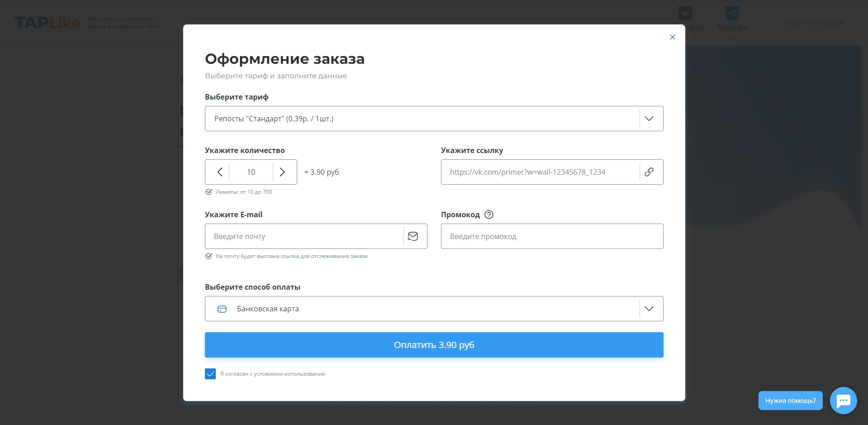Expand payment methods with chevron arrow
The width and height of the screenshot is (868, 425).
coord(649,309)
